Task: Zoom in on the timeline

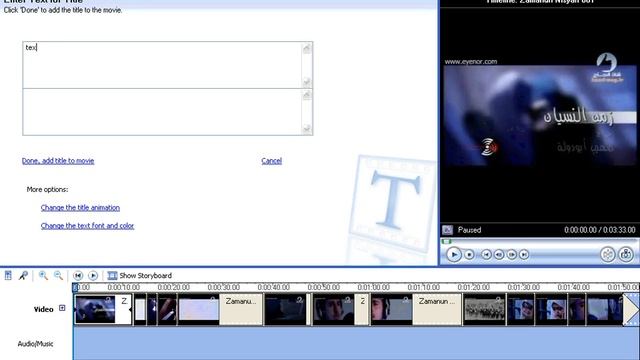Action: [x=43, y=276]
